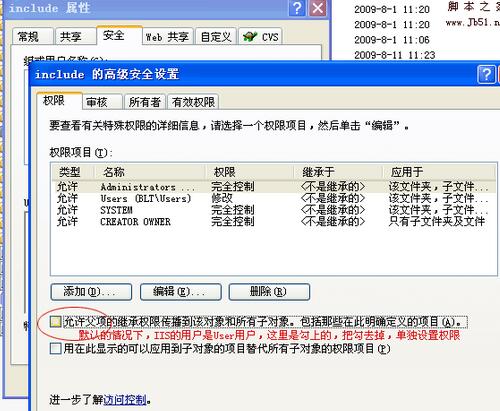This screenshot has width=500, height=411.
Task: Sort list by 名称 column header
Action: (x=150, y=172)
